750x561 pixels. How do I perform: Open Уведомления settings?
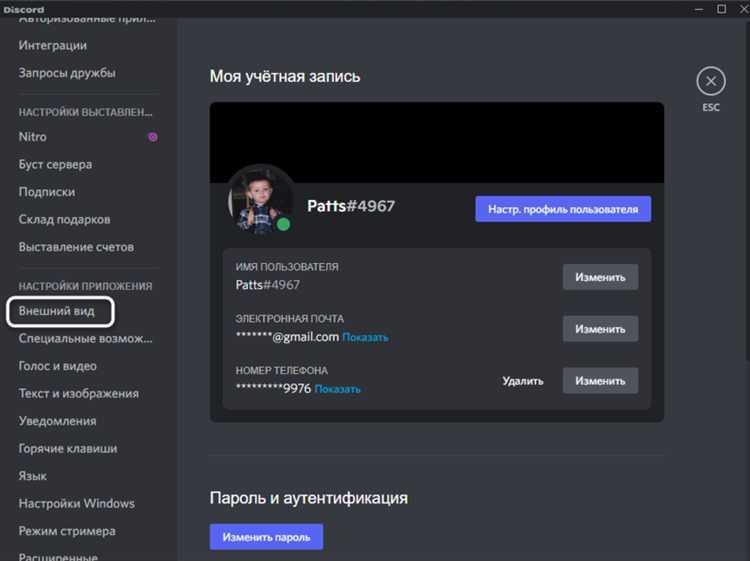click(57, 421)
